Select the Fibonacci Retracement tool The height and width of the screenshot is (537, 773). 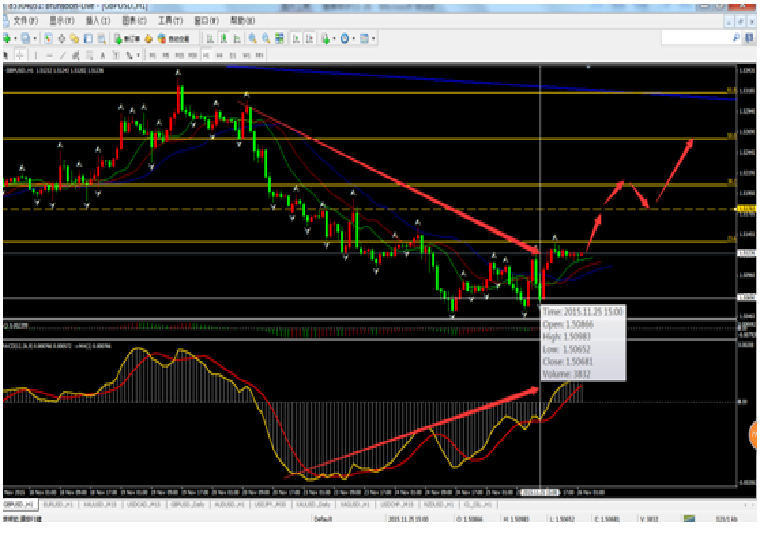(x=89, y=55)
